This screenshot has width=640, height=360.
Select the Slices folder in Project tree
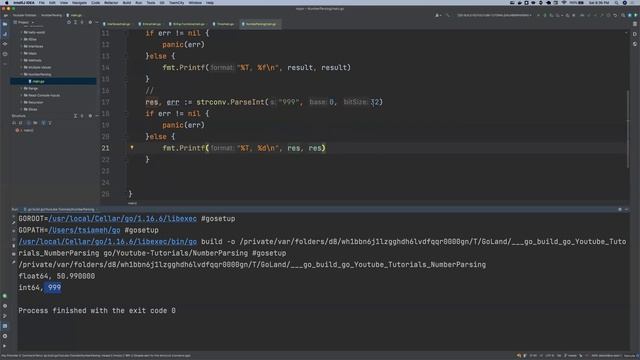click(31, 109)
